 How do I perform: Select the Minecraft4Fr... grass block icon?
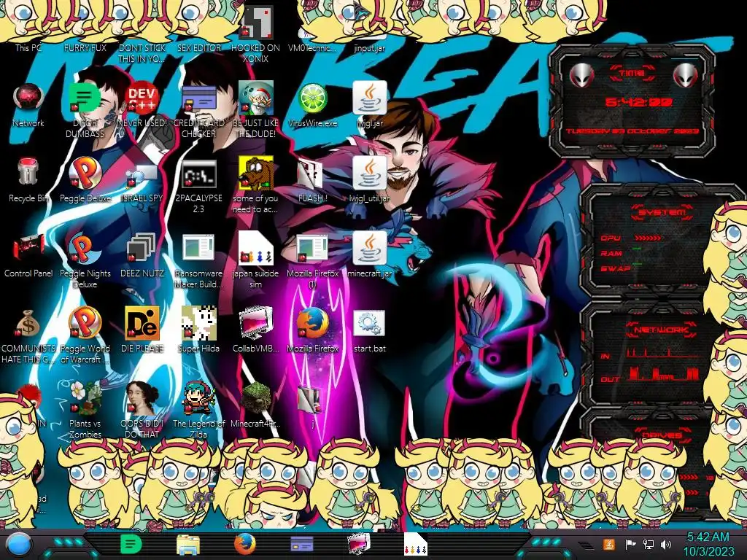point(255,398)
